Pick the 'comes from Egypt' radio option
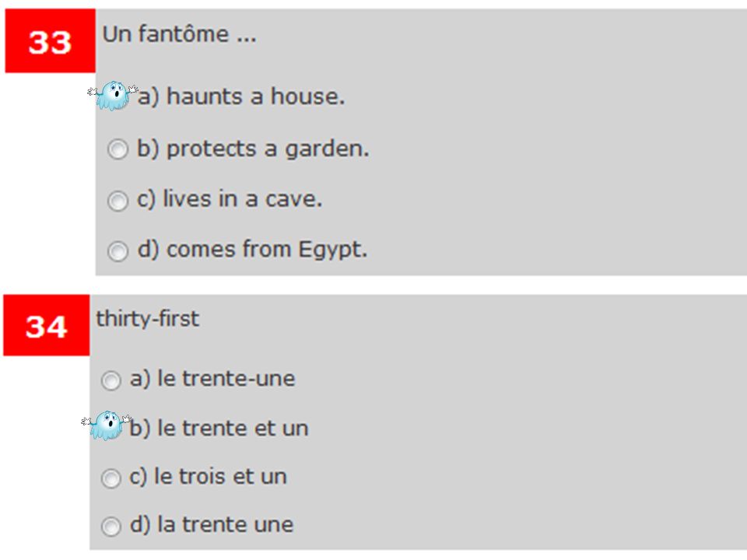 [117, 251]
